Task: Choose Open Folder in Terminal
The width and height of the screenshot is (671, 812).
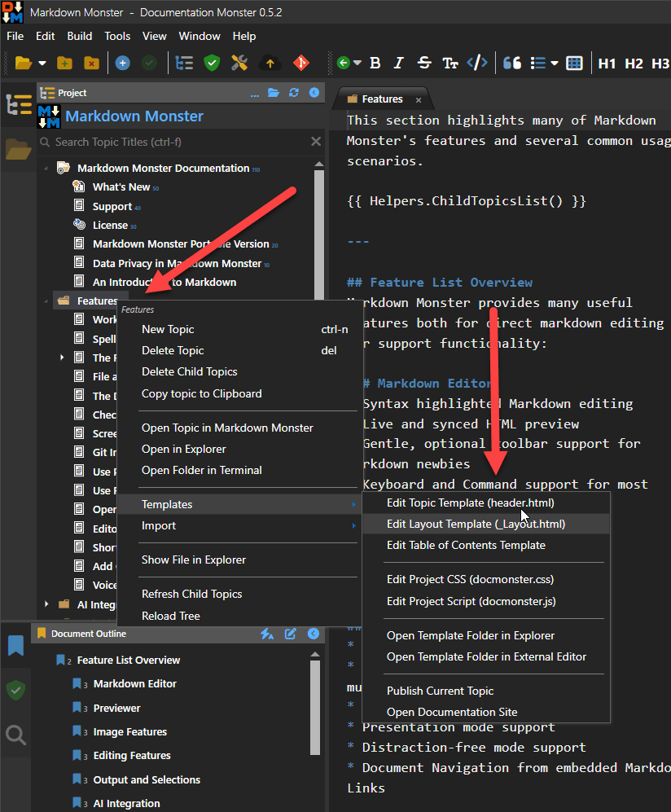Action: point(241,470)
